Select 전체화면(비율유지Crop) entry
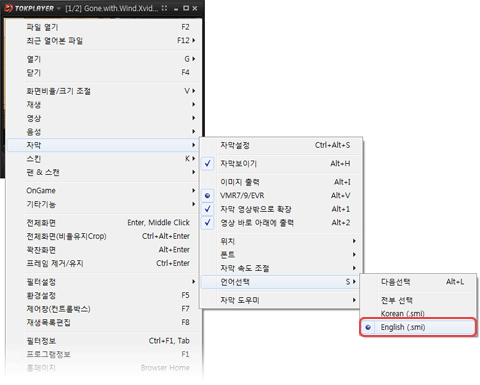 tap(104, 236)
